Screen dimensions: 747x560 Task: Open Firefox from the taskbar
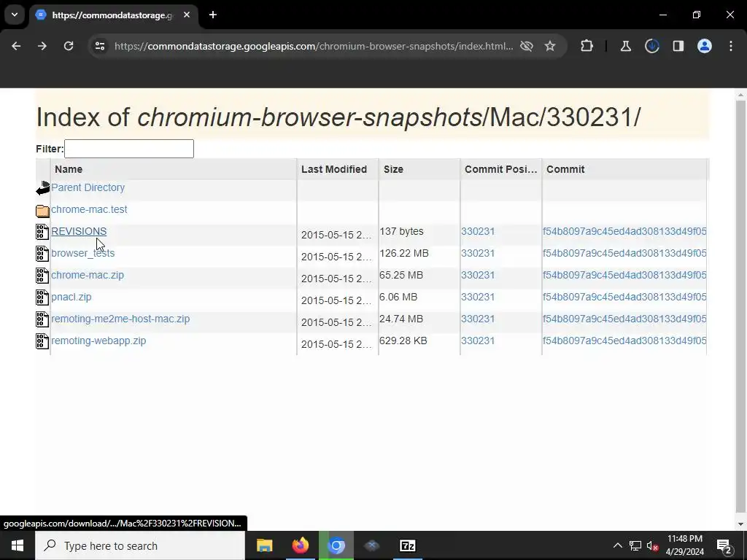(x=300, y=545)
